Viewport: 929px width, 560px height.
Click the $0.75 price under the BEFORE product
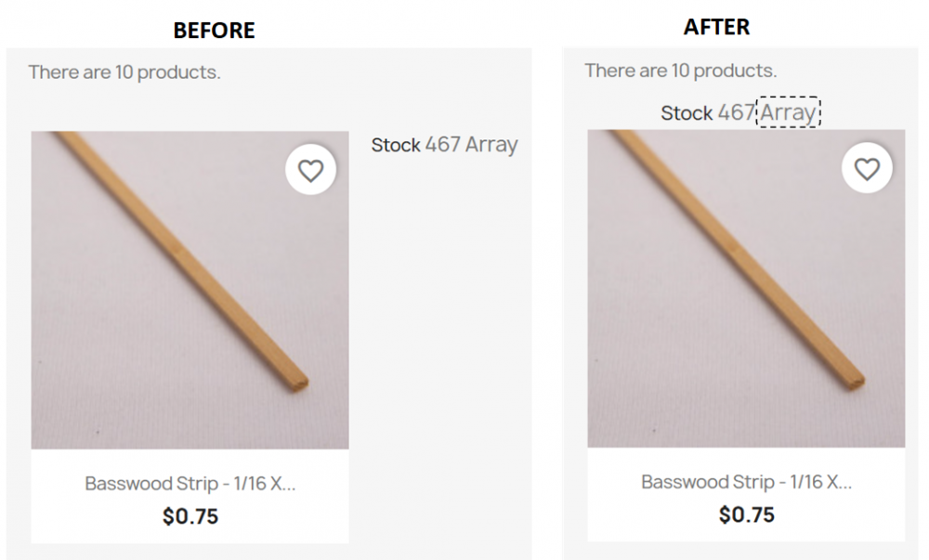[x=190, y=514]
